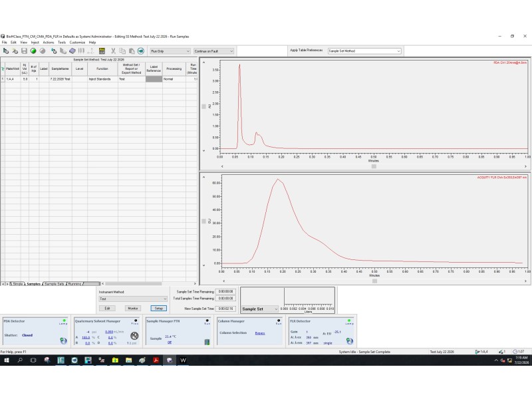Open the Actions menu
Viewport: 532px width, 399px height.
(49, 43)
